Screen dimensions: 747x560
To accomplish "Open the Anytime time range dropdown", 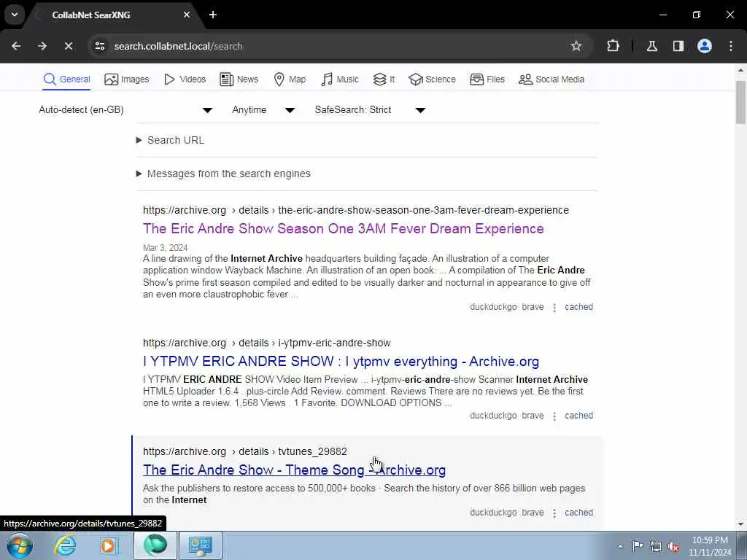I will (263, 110).
